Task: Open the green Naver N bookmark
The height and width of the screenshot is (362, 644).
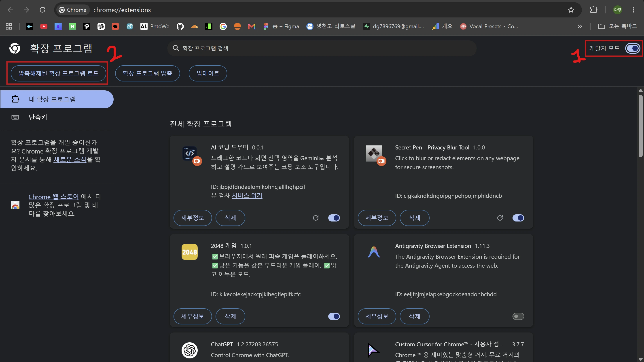Action: (72, 26)
